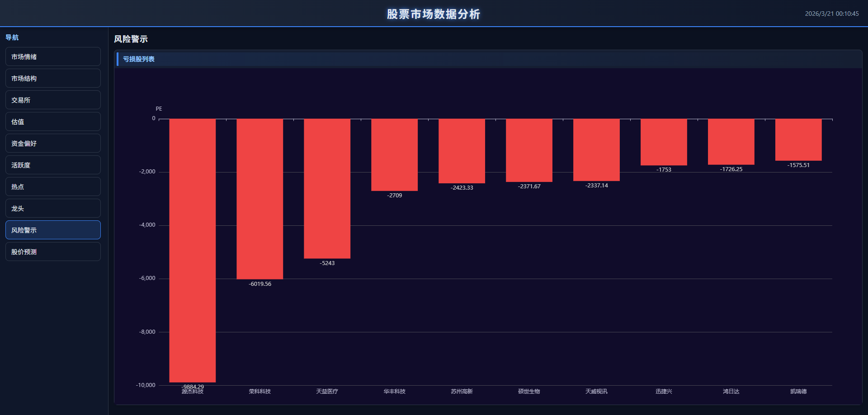Image resolution: width=868 pixels, height=415 pixels.
Task: Open 股价预测 from the sidebar
Action: 53,252
